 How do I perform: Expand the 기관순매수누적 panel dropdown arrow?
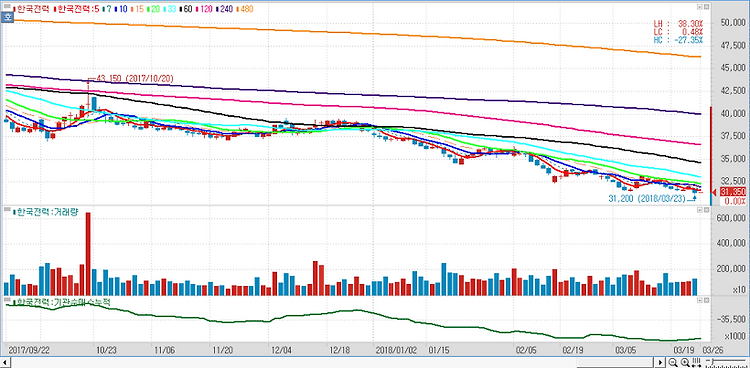(699, 300)
